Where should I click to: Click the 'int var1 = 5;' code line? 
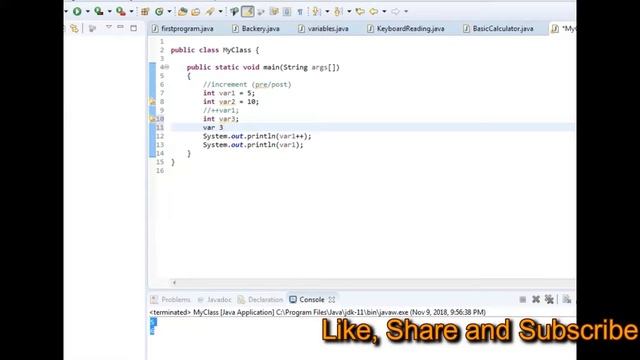(x=229, y=93)
